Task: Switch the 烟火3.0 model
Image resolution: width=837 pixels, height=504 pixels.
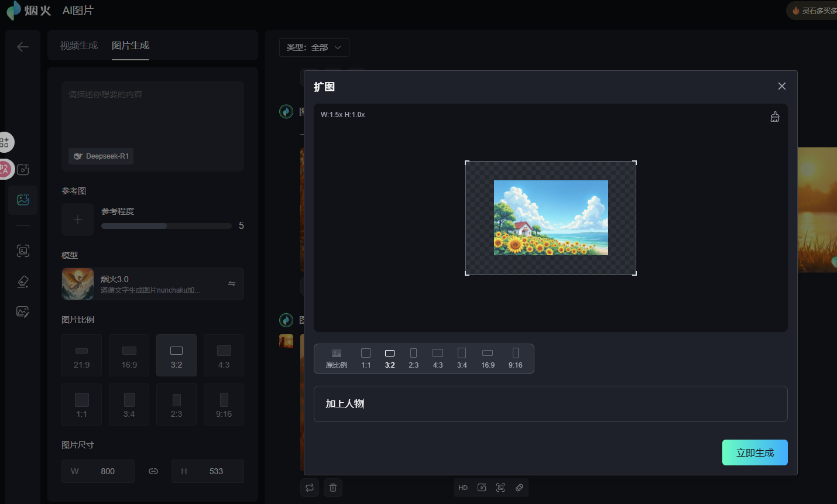Action: tap(232, 284)
